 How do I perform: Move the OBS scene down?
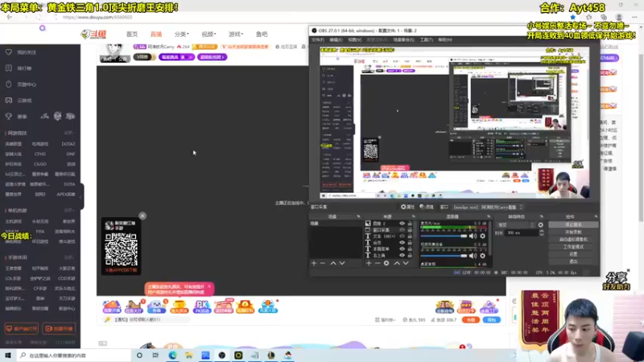tap(342, 263)
